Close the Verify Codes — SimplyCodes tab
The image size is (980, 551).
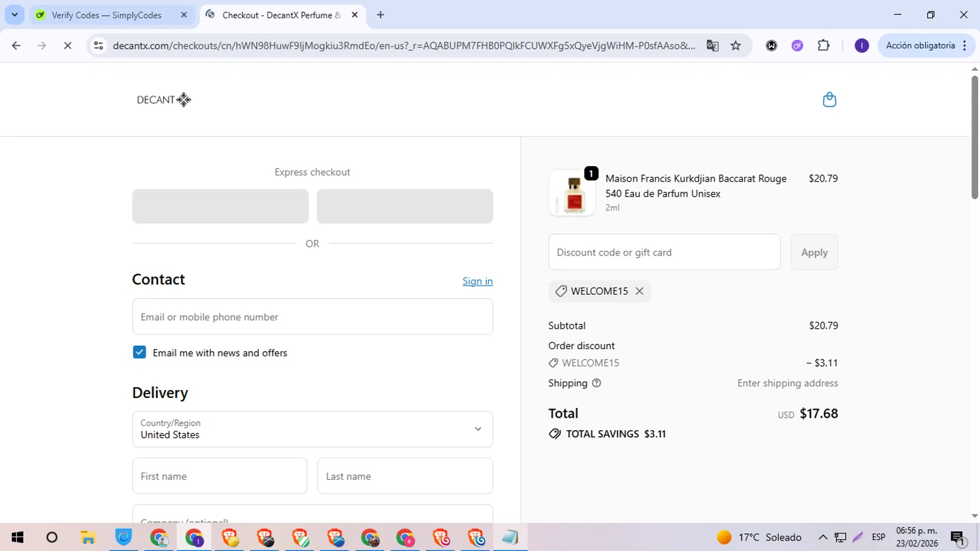[184, 15]
